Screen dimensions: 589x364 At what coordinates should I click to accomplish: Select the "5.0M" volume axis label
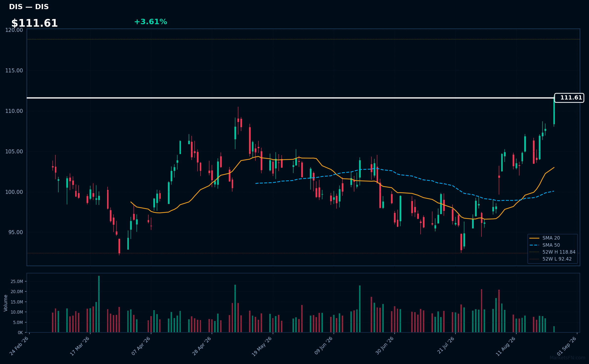coord(18,323)
